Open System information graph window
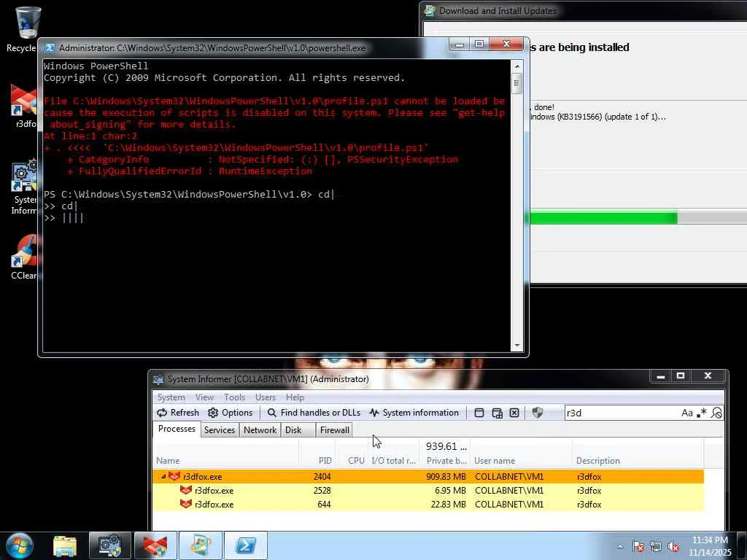The height and width of the screenshot is (560, 747). 414,413
